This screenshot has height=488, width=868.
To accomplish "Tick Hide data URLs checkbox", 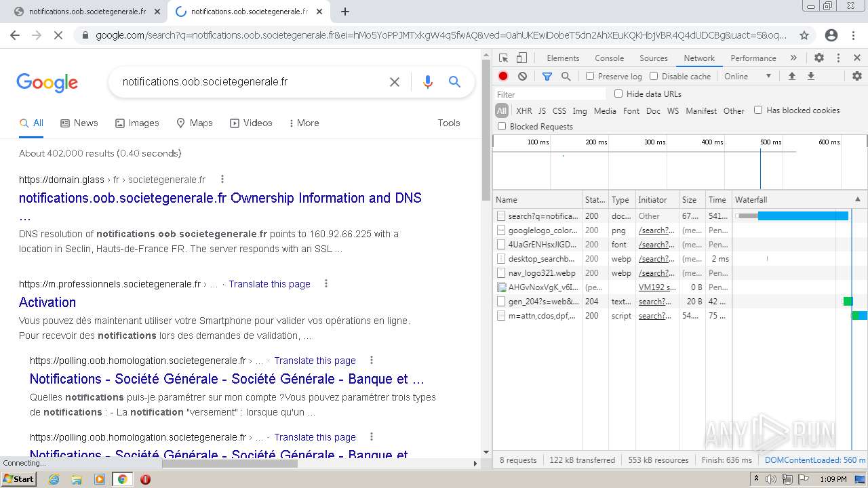I will 618,94.
